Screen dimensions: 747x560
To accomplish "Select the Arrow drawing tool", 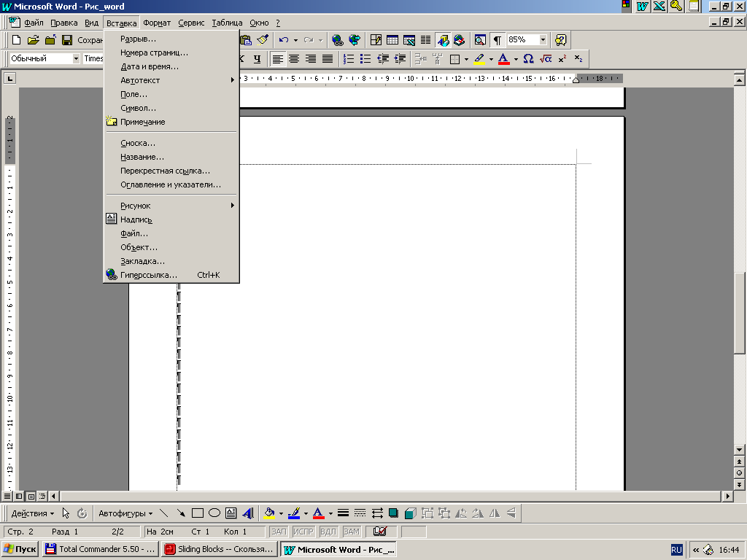I will [x=181, y=513].
